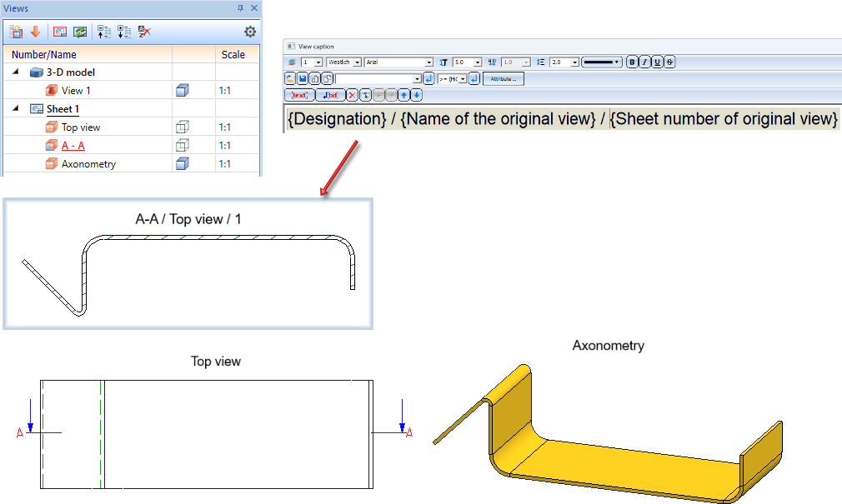The image size is (842, 504).
Task: Click hidden-line representation icon of Top view
Action: point(183,127)
